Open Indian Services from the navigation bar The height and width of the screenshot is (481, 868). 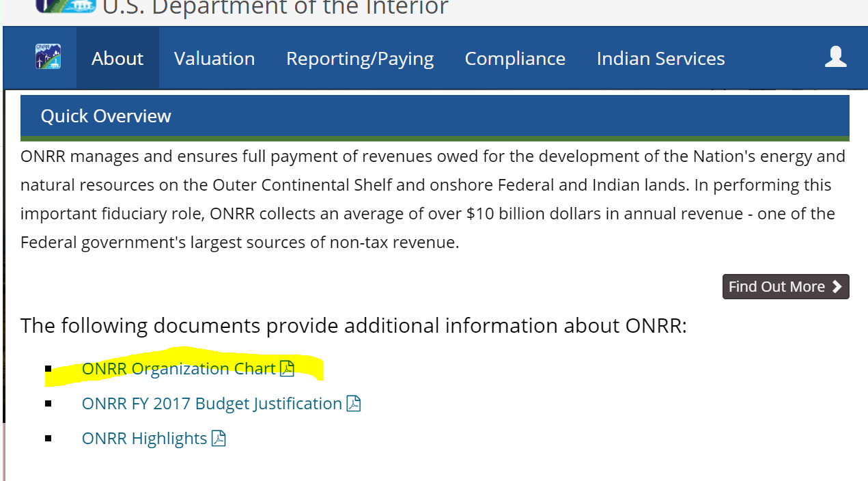[660, 58]
